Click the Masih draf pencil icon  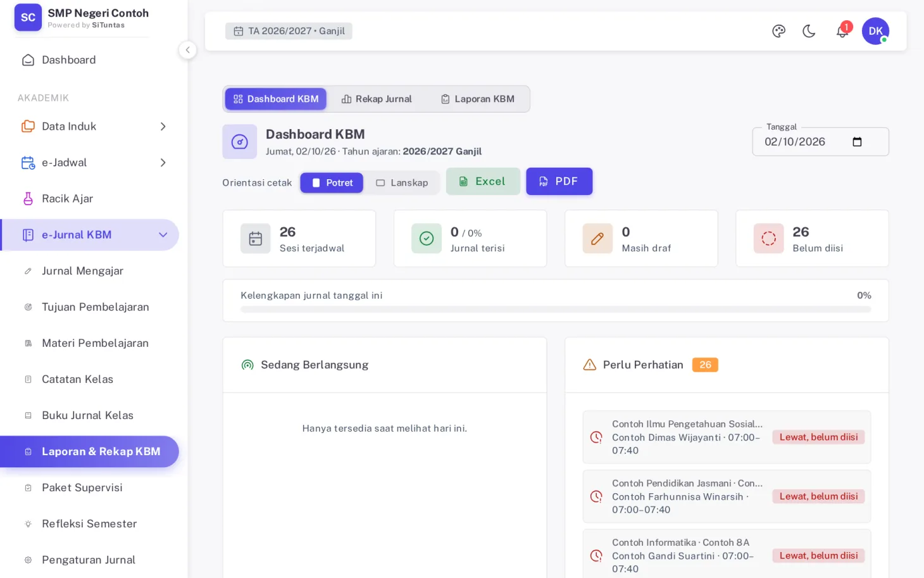[597, 239]
